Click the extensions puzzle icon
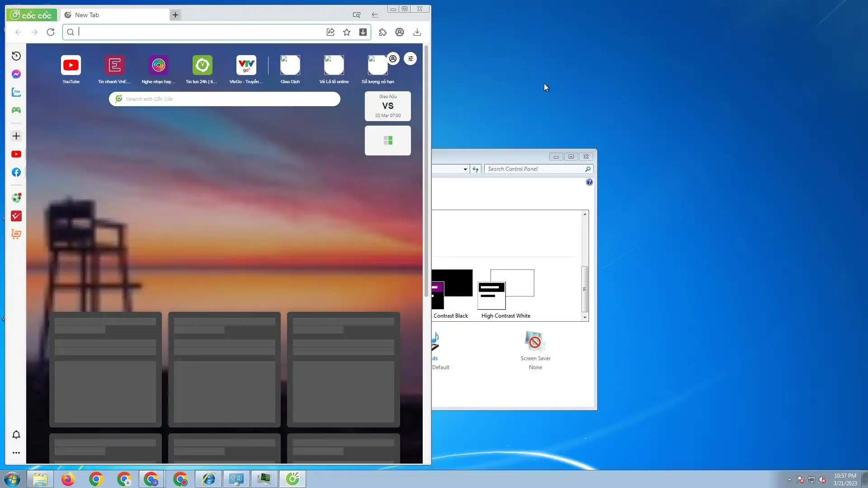Screen dimensions: 868x488 pyautogui.click(x=382, y=32)
